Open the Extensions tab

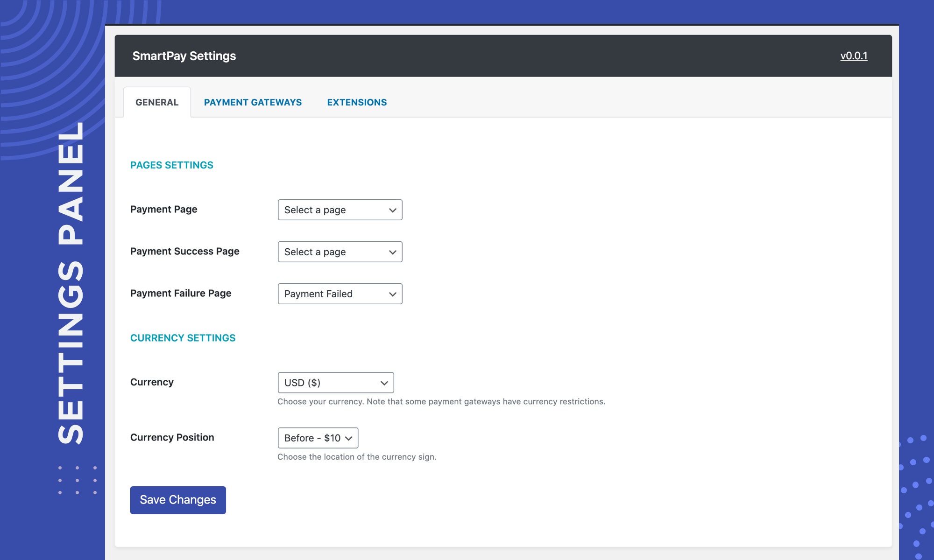coord(357,102)
